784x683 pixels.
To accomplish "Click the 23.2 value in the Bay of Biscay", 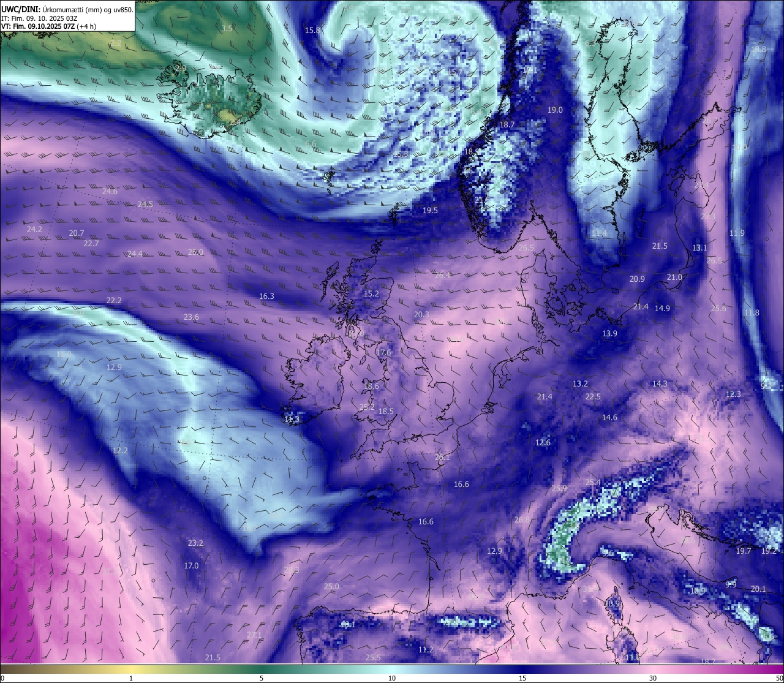I will pos(195,543).
